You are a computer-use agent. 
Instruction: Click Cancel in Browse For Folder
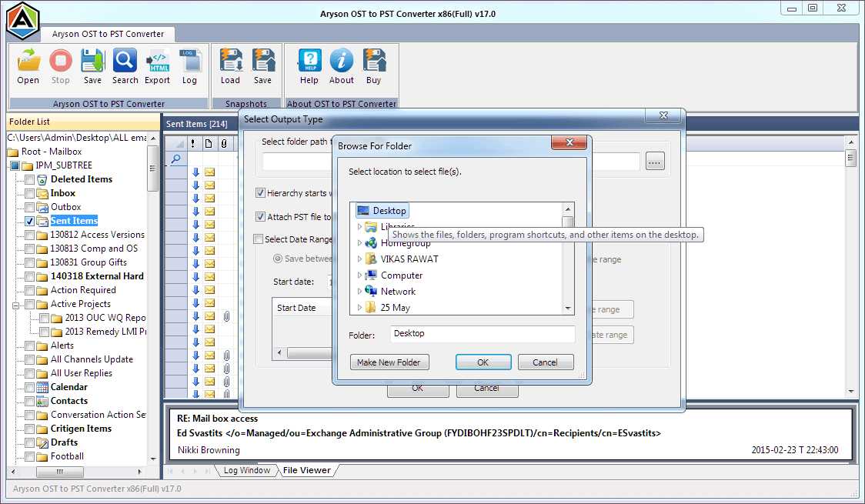[x=545, y=362]
